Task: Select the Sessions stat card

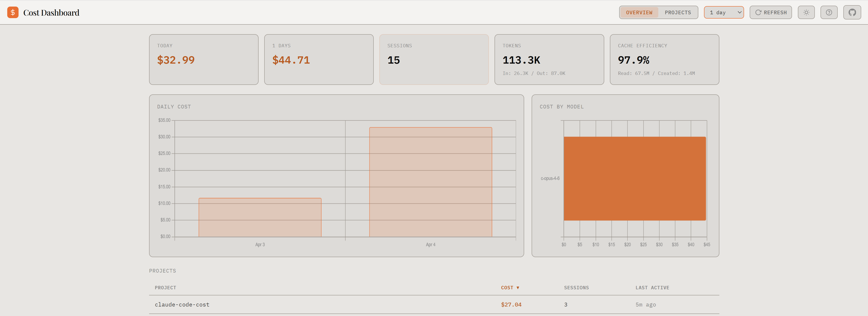Action: tap(434, 59)
